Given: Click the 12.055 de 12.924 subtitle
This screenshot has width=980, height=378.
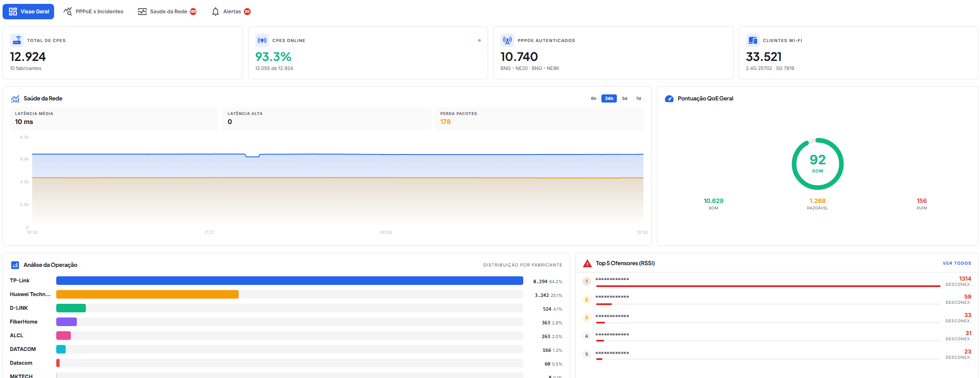Looking at the screenshot, I should coord(274,68).
